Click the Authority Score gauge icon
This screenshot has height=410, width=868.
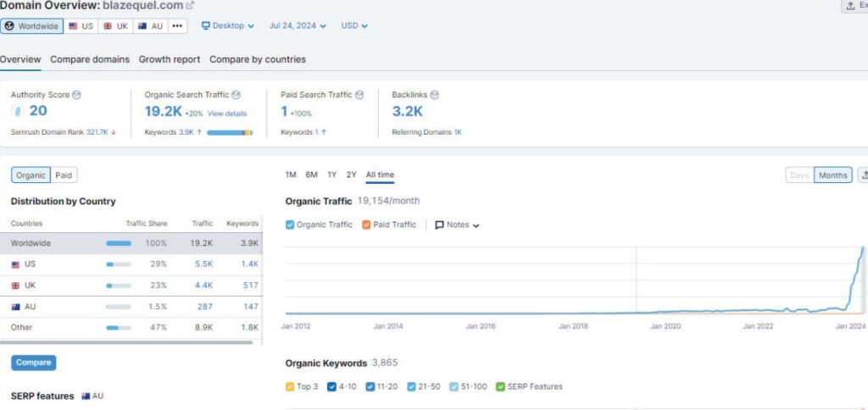(18, 111)
